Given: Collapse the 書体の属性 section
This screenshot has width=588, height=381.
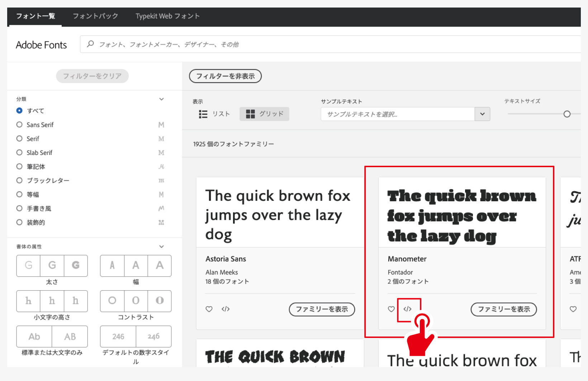Looking at the screenshot, I should [x=161, y=246].
